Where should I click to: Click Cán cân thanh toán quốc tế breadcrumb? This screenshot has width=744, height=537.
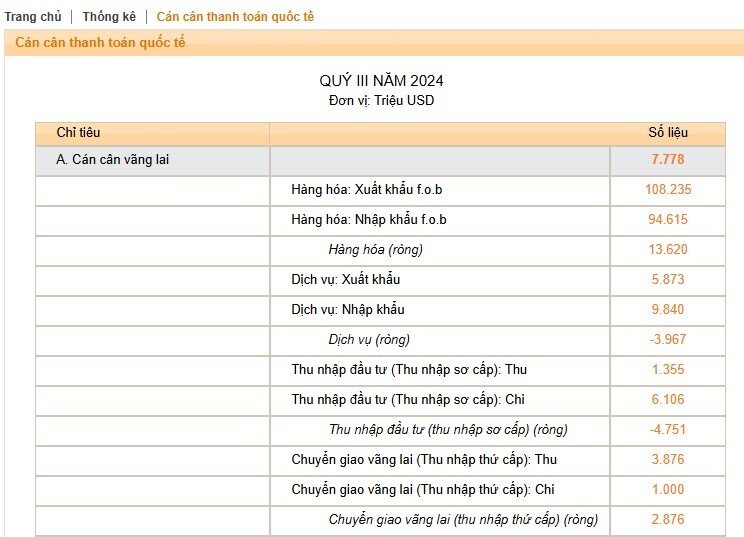click(x=235, y=17)
